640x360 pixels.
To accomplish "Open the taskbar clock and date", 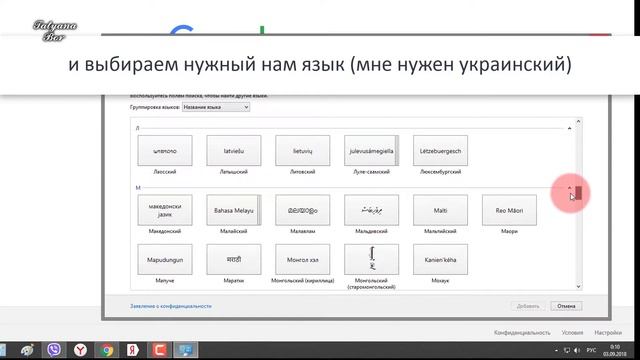I will pyautogui.click(x=615, y=350).
